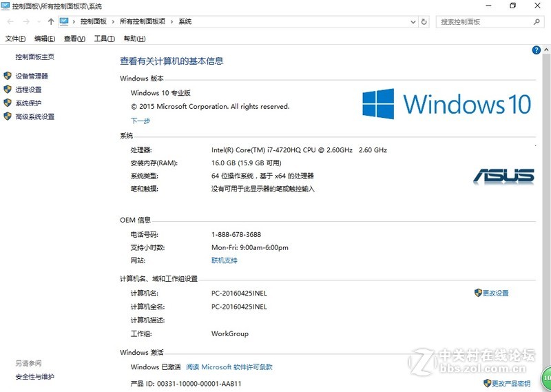Click 更改设置 for computer name
Image resolution: width=551 pixels, height=392 pixels.
click(x=495, y=293)
